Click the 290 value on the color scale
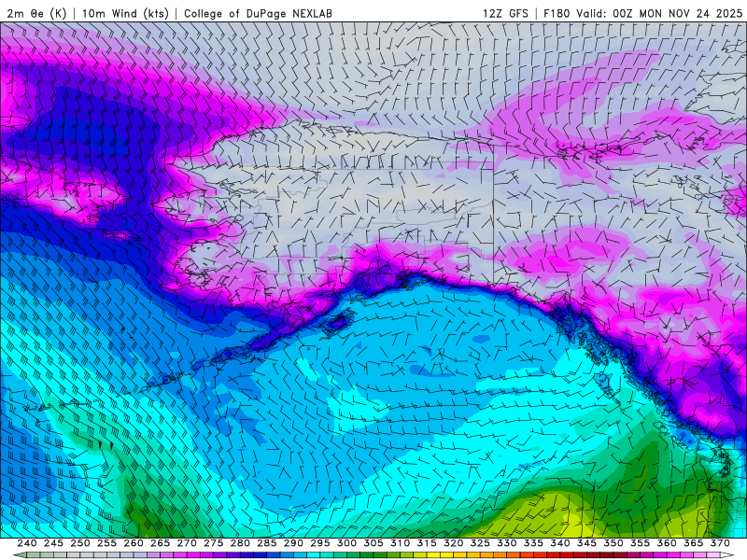The height and width of the screenshot is (560, 747). click(x=293, y=543)
